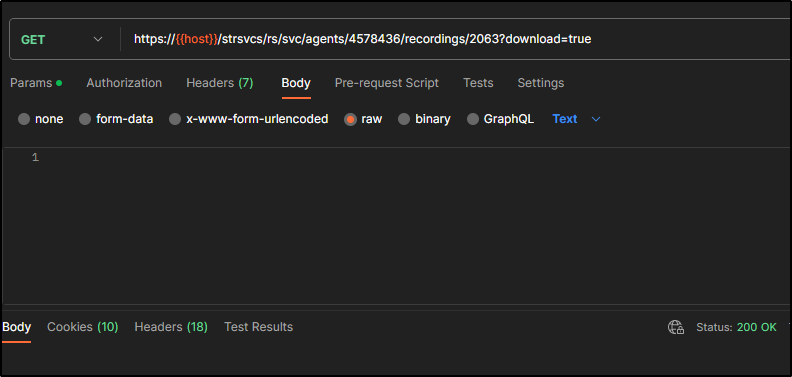Open the Settings tab
This screenshot has width=792, height=377.
tap(540, 83)
